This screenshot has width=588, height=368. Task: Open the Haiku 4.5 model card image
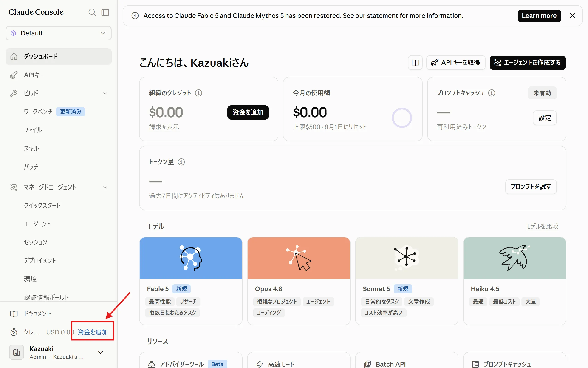[515, 258]
